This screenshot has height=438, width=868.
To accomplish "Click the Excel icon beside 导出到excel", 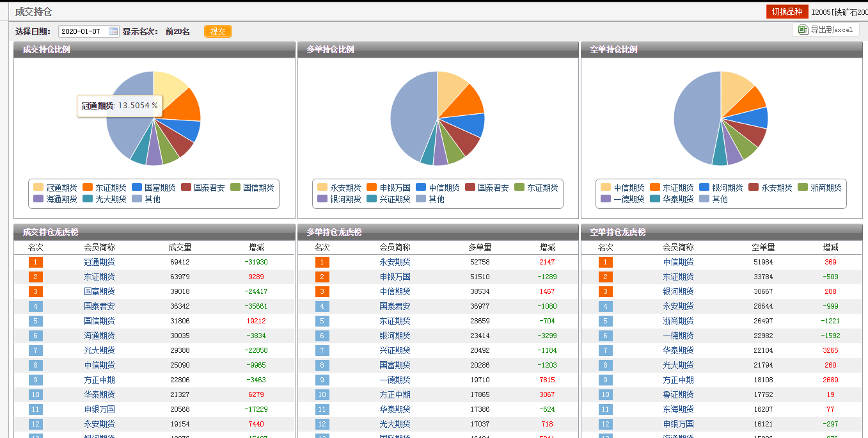I will [x=802, y=30].
